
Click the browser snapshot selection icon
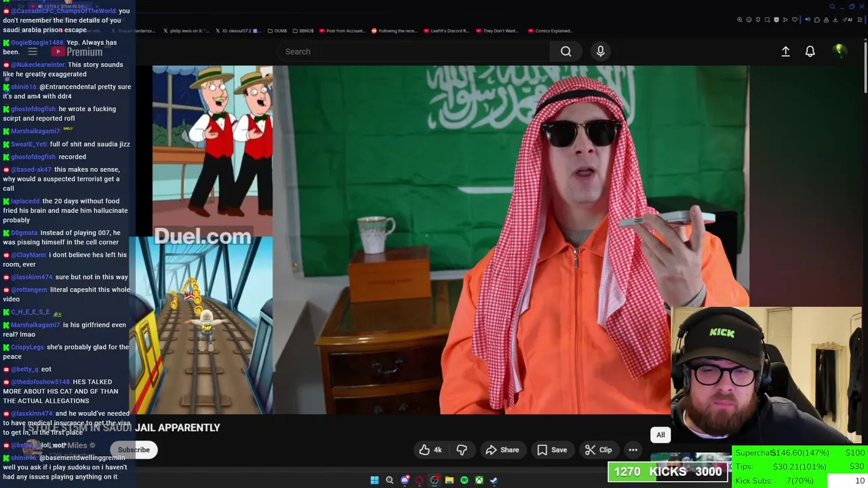[767, 20]
